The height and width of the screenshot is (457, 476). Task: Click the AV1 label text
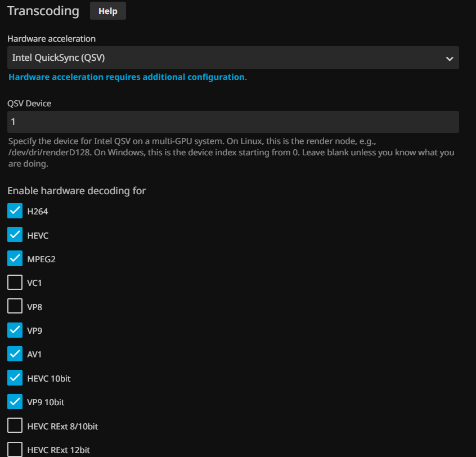34,355
